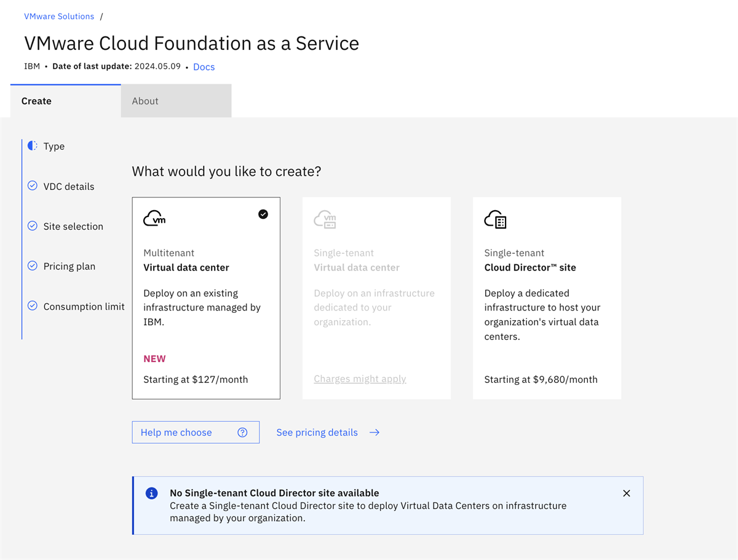Go to VMware Solutions breadcrumb
This screenshot has height=560, width=738.
59,17
